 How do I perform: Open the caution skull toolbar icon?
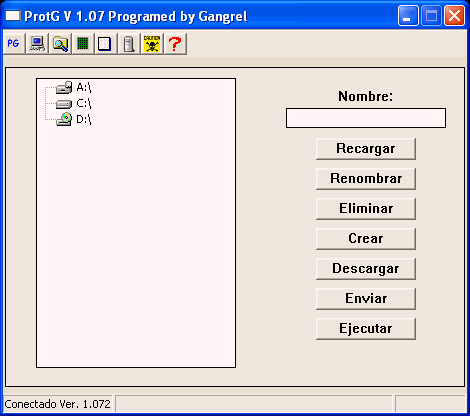click(152, 43)
